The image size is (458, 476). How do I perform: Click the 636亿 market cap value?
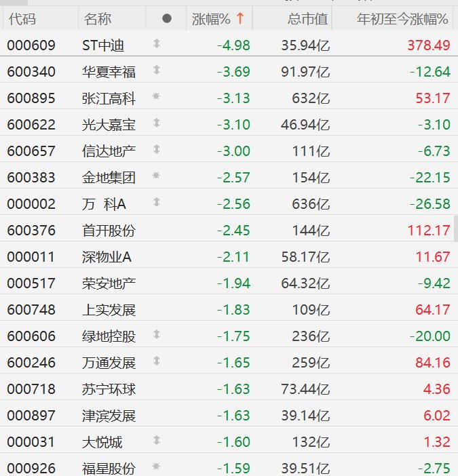[311, 204]
